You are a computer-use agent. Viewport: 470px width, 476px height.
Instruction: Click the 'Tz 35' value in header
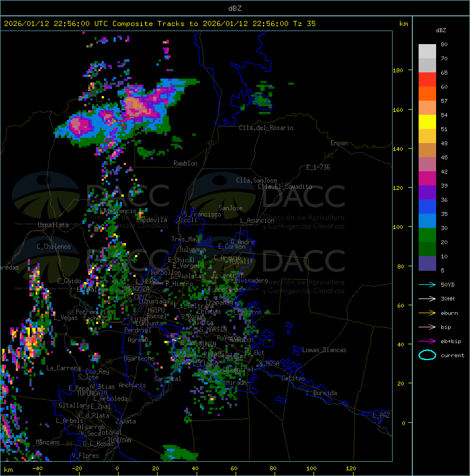304,24
